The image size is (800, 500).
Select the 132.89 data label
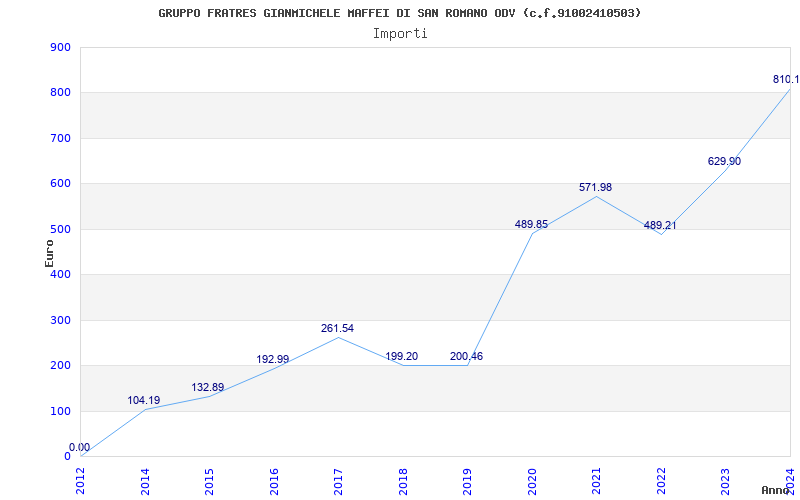(x=208, y=387)
